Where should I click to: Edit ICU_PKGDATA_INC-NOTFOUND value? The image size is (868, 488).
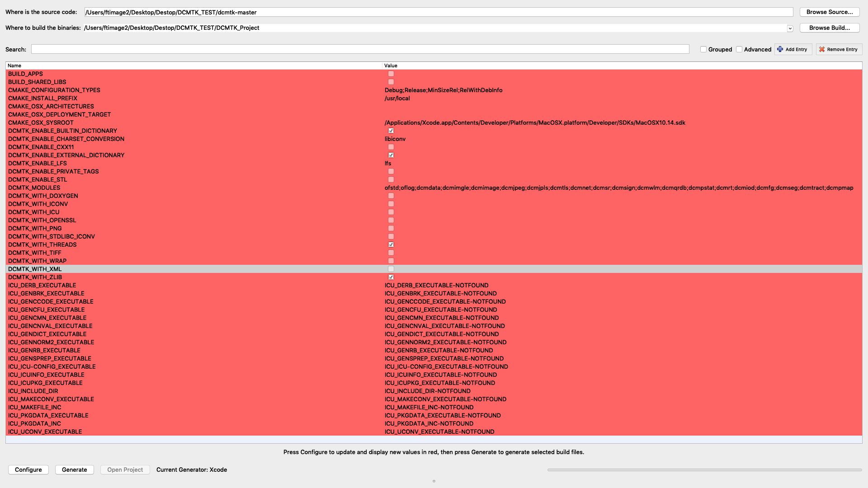coord(429,423)
